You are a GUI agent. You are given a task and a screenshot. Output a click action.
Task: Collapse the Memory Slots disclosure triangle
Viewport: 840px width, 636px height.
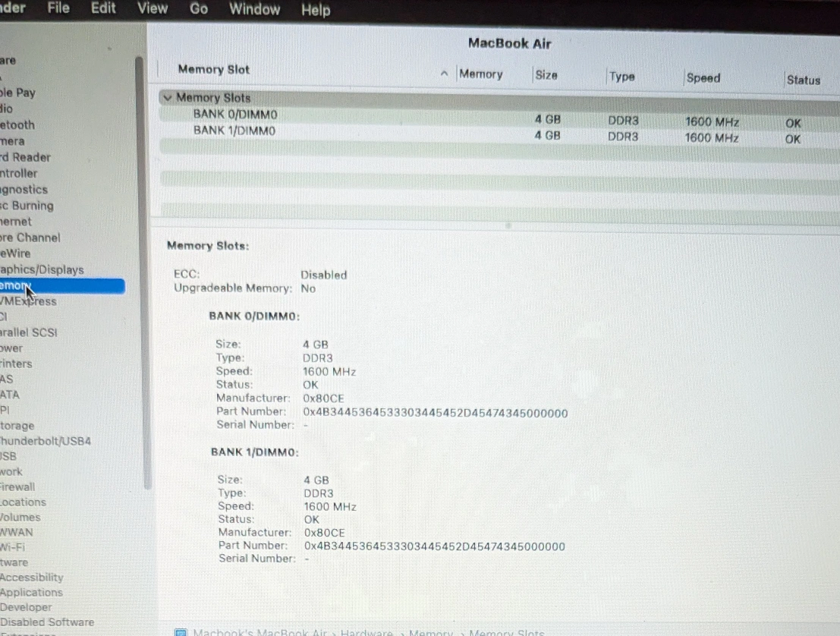[167, 97]
